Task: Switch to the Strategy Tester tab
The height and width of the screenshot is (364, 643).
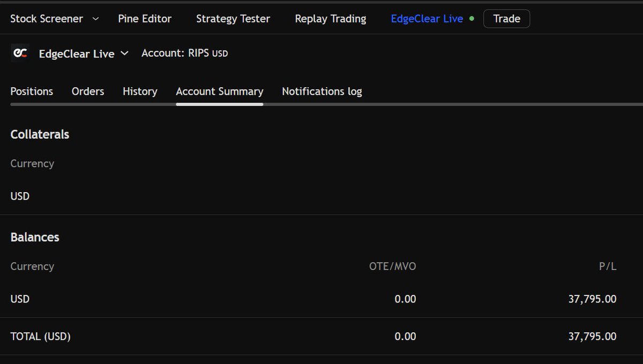Action: click(x=233, y=19)
